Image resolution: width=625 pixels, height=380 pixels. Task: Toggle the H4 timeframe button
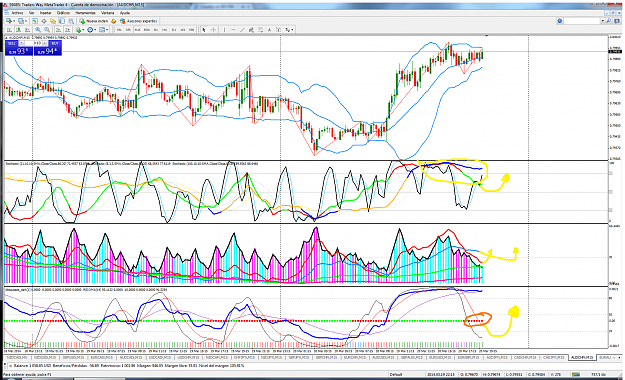[165, 30]
